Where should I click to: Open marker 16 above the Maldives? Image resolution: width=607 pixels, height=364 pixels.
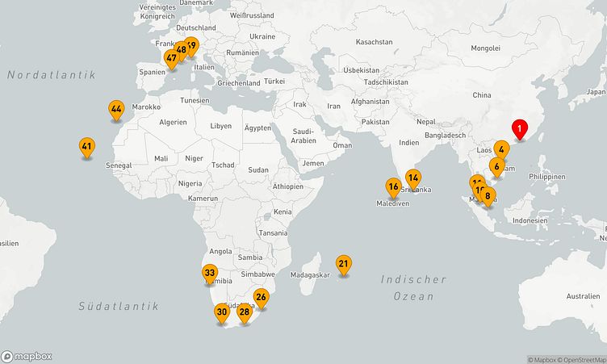click(x=393, y=187)
